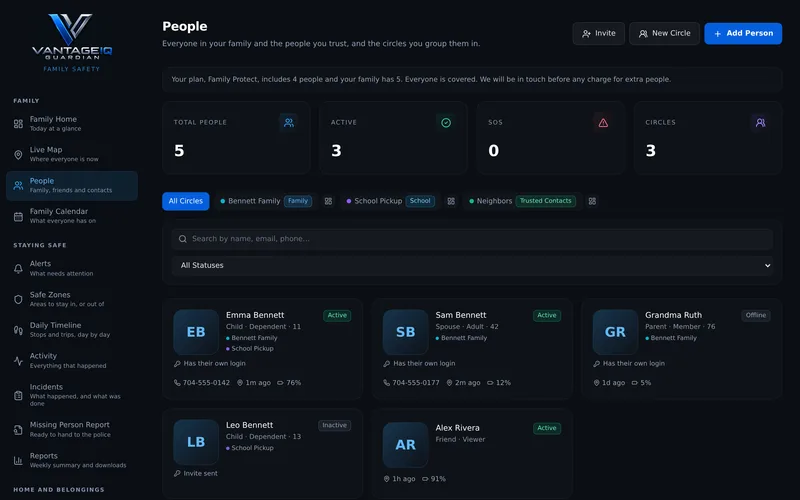
Task: Click the Invite button
Action: click(598, 33)
